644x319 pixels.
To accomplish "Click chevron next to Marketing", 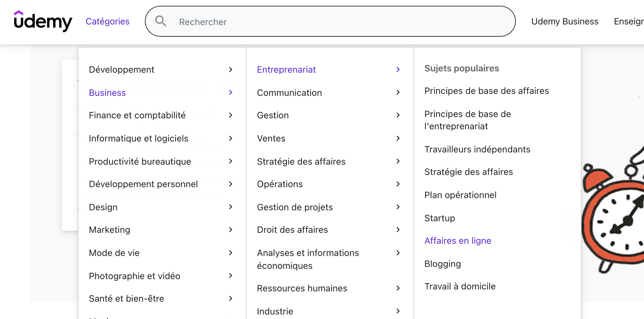I will [x=231, y=230].
